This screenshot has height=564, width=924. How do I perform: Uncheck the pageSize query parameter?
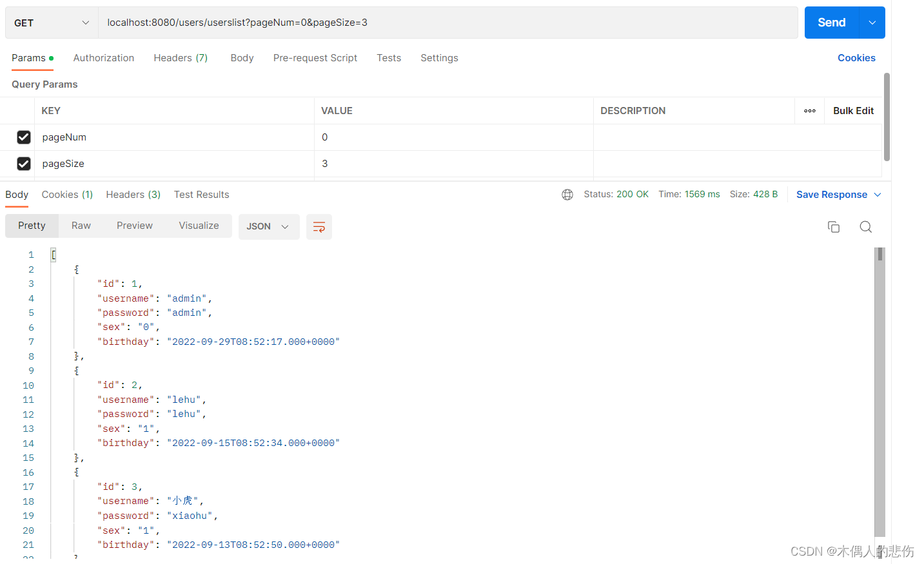pos(24,163)
